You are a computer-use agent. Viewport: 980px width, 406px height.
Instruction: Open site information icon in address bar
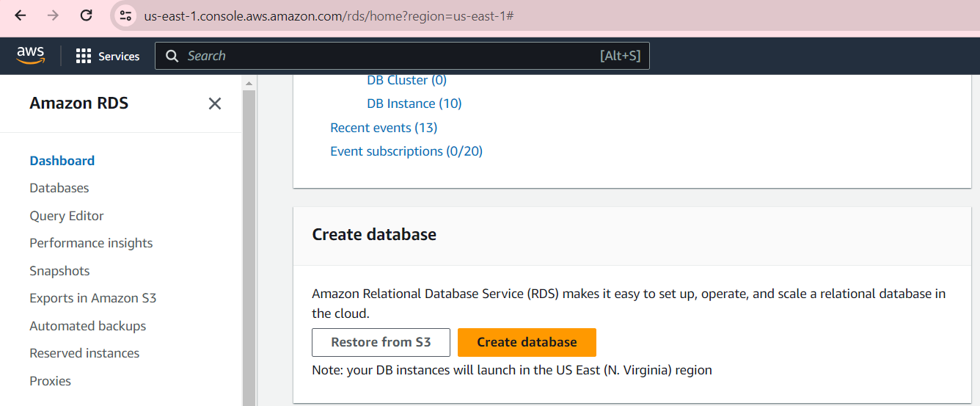click(125, 15)
